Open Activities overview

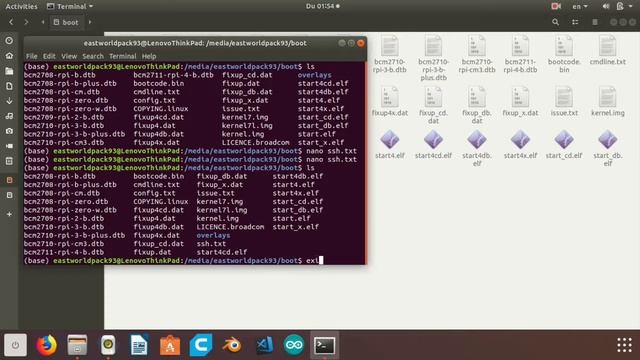click(21, 6)
